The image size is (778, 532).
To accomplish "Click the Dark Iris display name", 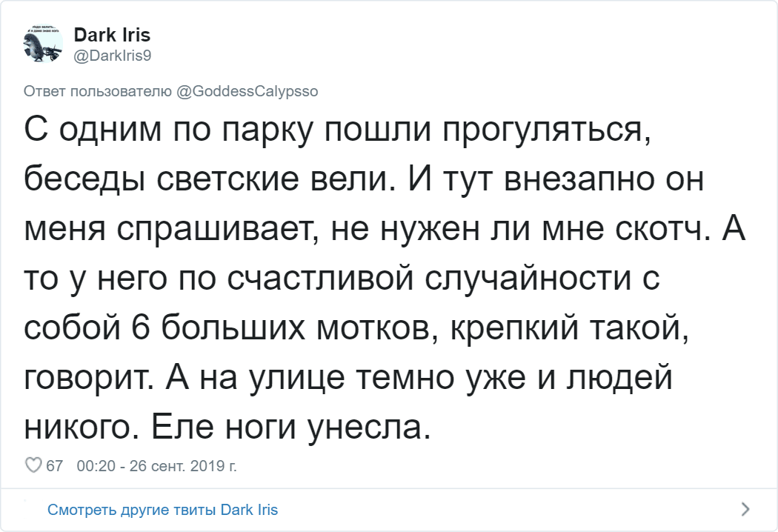I will (112, 36).
